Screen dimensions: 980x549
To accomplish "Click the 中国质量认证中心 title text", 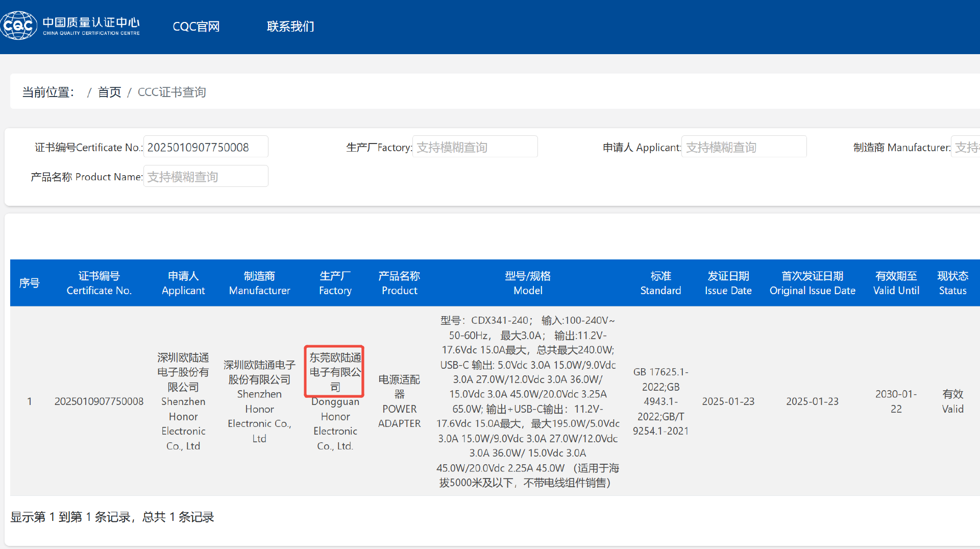I will tap(91, 22).
